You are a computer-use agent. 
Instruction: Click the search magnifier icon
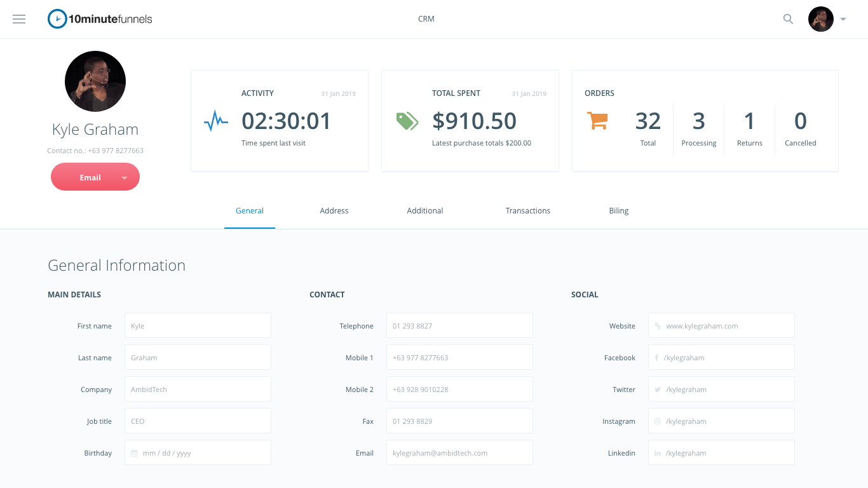[788, 19]
